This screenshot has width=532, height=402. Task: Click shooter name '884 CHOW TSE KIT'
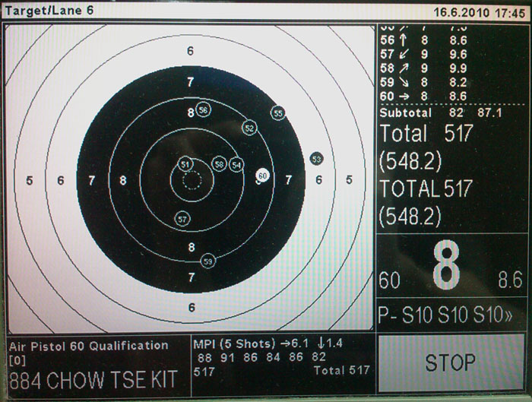[x=93, y=380]
